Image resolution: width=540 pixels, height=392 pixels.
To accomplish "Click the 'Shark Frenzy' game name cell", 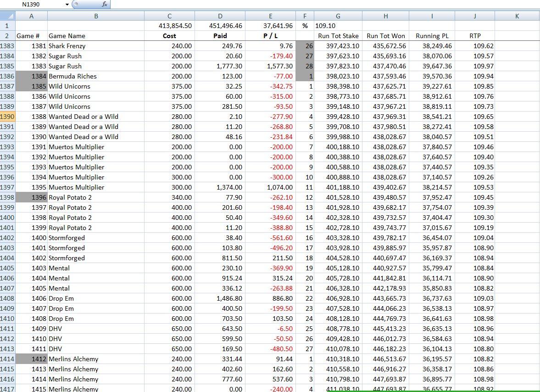I will coord(96,46).
